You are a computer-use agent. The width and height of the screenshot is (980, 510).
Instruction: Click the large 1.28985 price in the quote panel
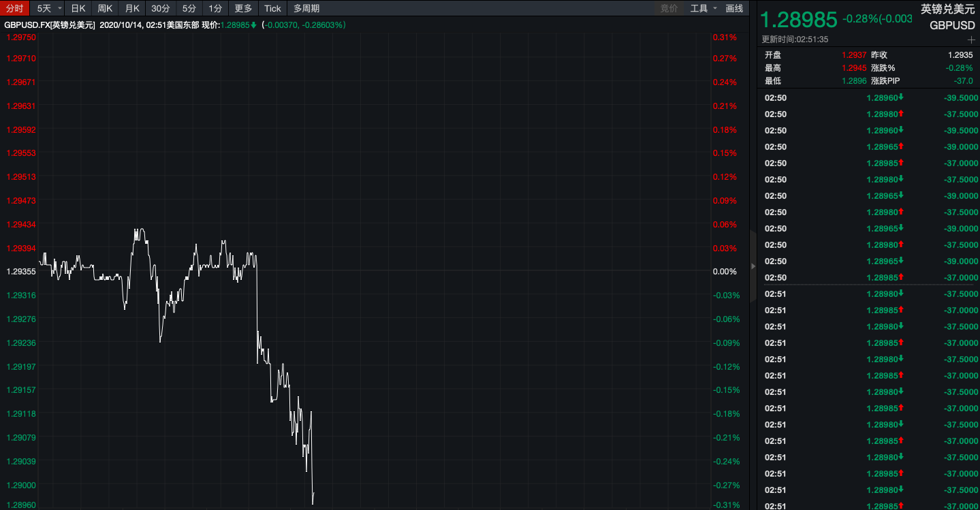797,18
